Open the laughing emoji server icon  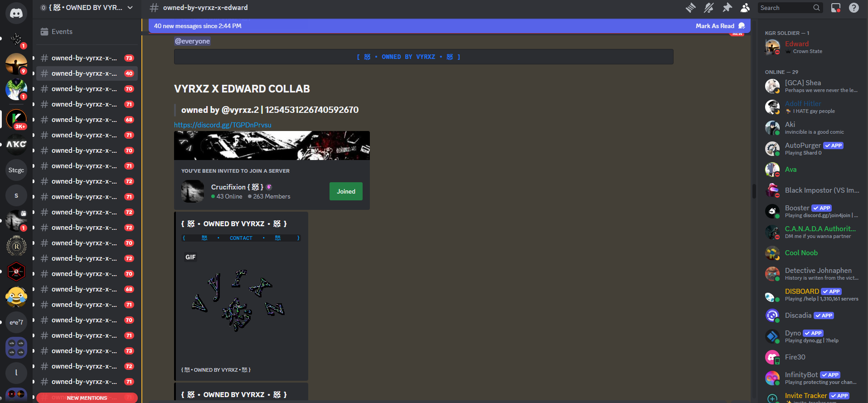16,297
